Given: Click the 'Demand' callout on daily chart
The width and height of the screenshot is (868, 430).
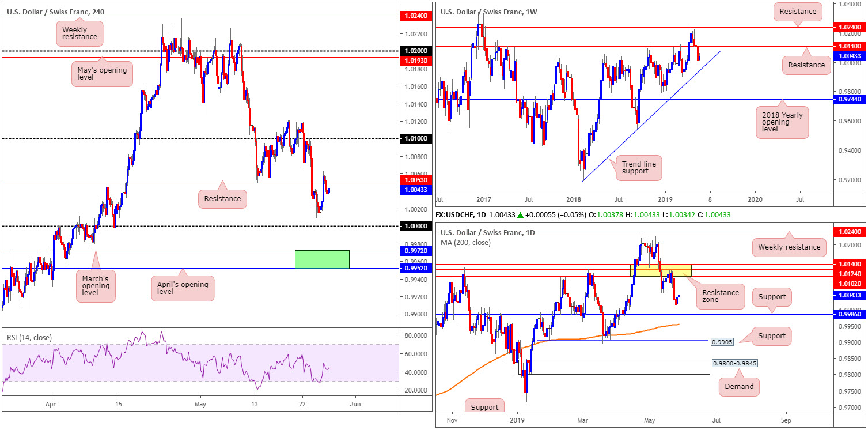Looking at the screenshot, I should [x=739, y=387].
